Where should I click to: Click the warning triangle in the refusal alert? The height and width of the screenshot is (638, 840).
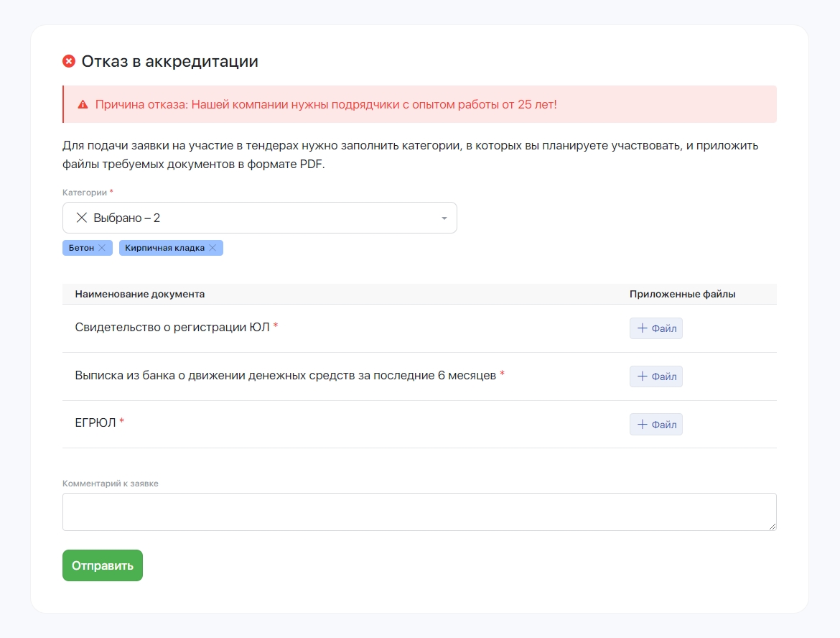[x=83, y=104]
